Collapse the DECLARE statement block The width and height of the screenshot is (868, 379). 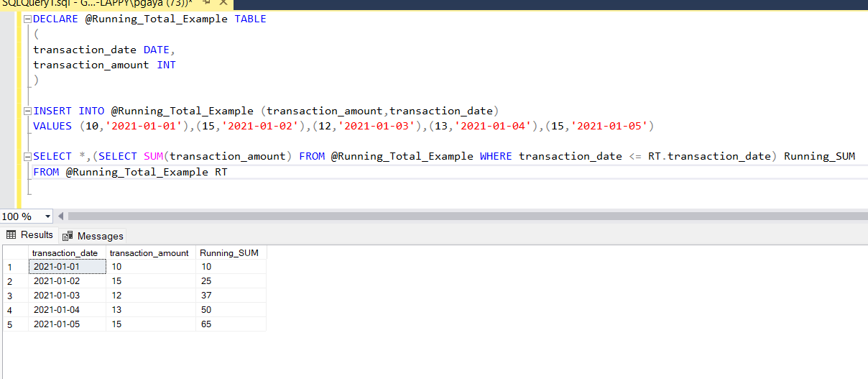[x=27, y=19]
